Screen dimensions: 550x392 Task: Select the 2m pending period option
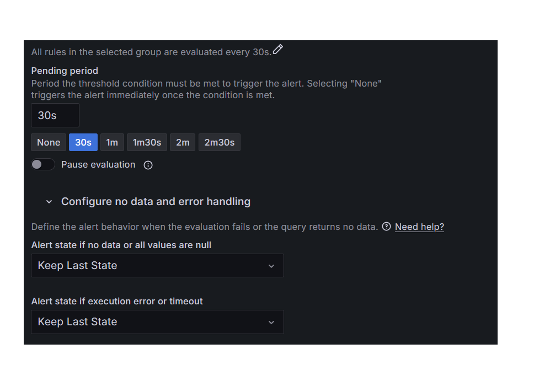(x=183, y=142)
